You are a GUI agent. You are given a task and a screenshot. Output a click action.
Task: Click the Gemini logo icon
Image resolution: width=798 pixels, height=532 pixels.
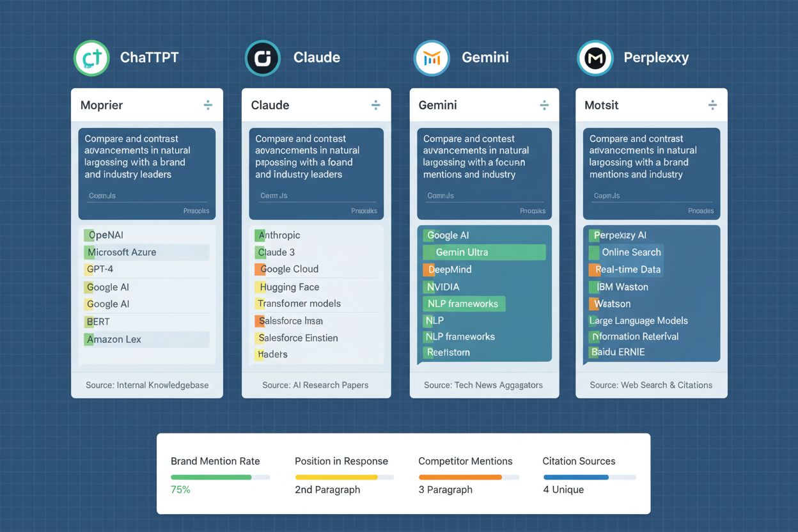pos(432,58)
